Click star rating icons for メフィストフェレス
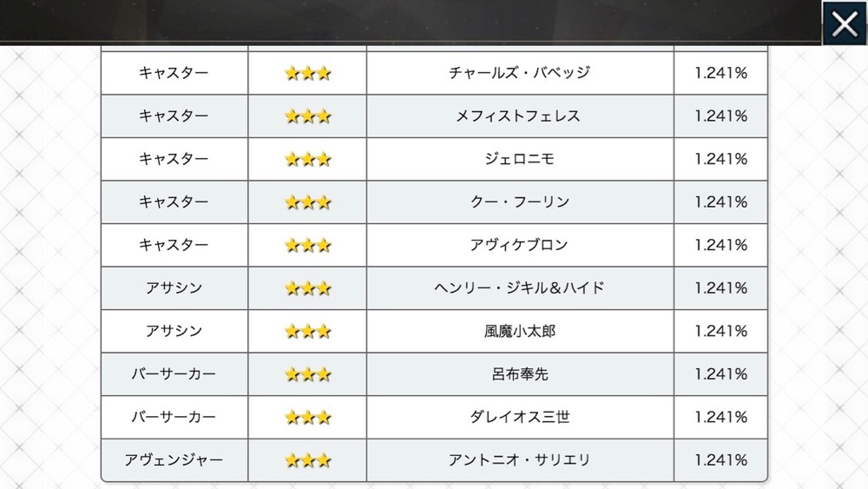This screenshot has height=489, width=868. pyautogui.click(x=308, y=116)
